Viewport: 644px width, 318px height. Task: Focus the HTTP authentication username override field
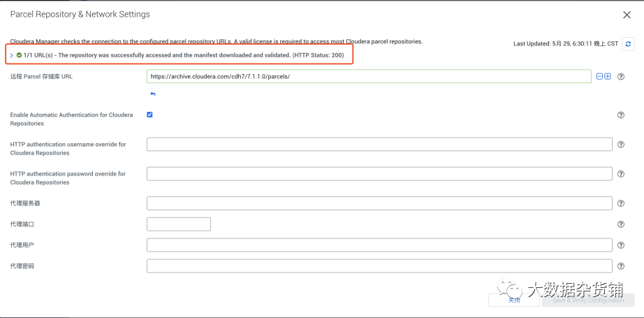pos(379,144)
